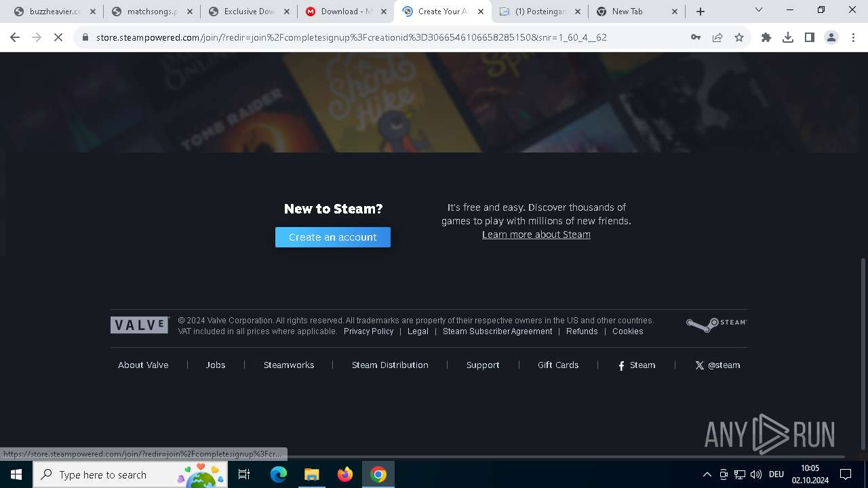Switch to the MEGA Download tab
This screenshot has width=868, height=488.
coord(346,12)
